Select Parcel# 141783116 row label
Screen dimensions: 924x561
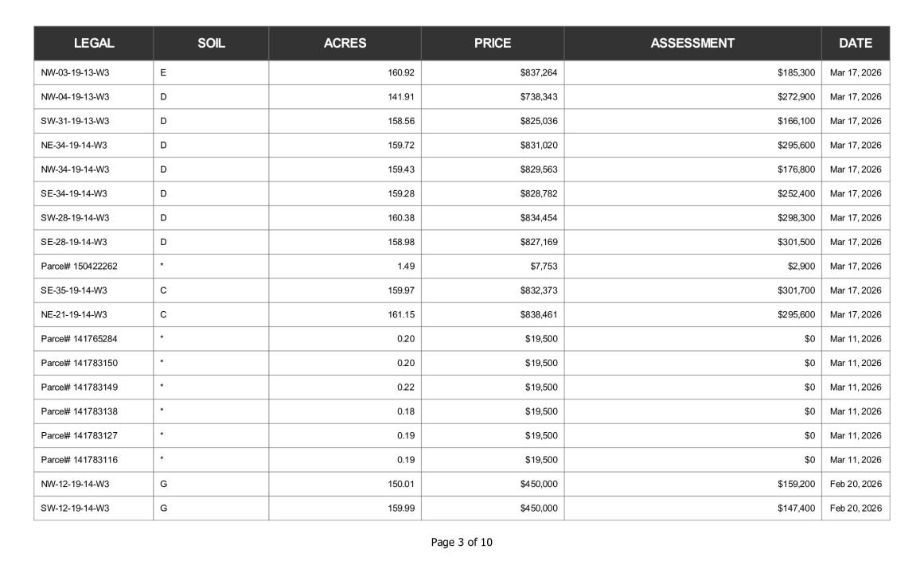coord(79,460)
